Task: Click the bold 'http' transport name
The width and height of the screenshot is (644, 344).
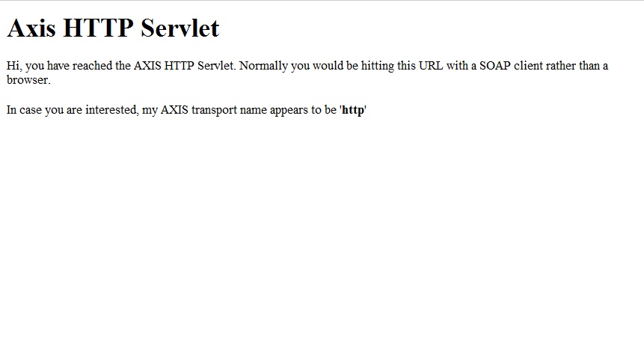Action: click(x=353, y=110)
